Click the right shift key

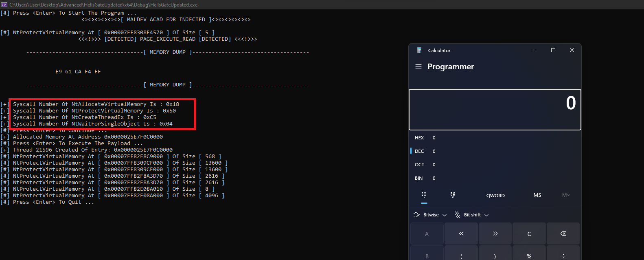(495, 234)
